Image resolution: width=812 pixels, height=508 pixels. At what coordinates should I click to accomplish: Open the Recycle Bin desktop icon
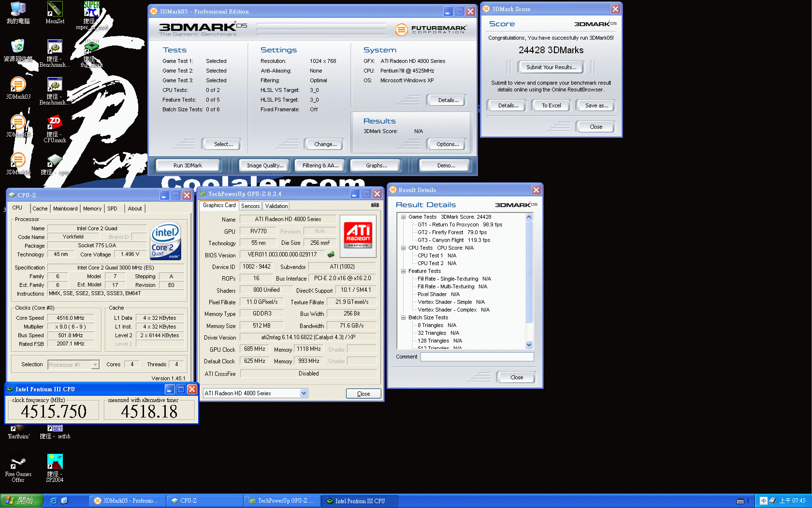click(x=18, y=50)
